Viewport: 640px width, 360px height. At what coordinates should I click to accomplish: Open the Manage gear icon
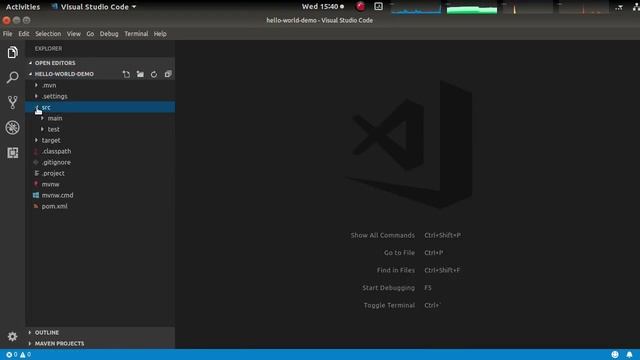pyautogui.click(x=13, y=336)
